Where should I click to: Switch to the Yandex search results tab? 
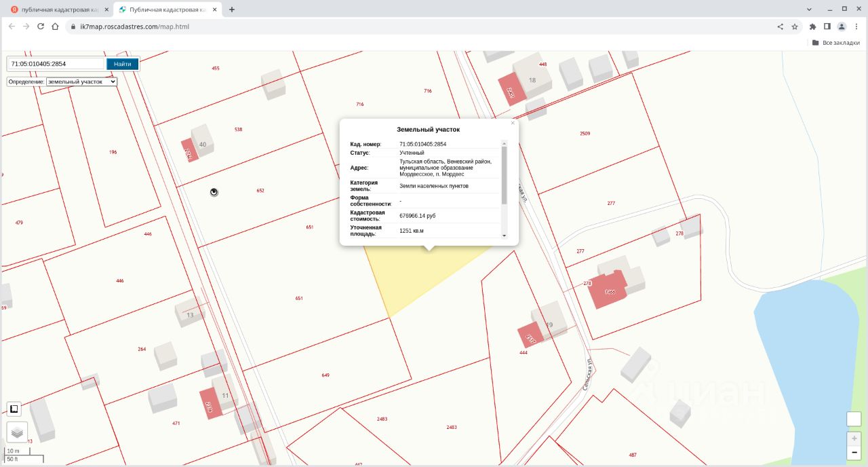coord(59,10)
